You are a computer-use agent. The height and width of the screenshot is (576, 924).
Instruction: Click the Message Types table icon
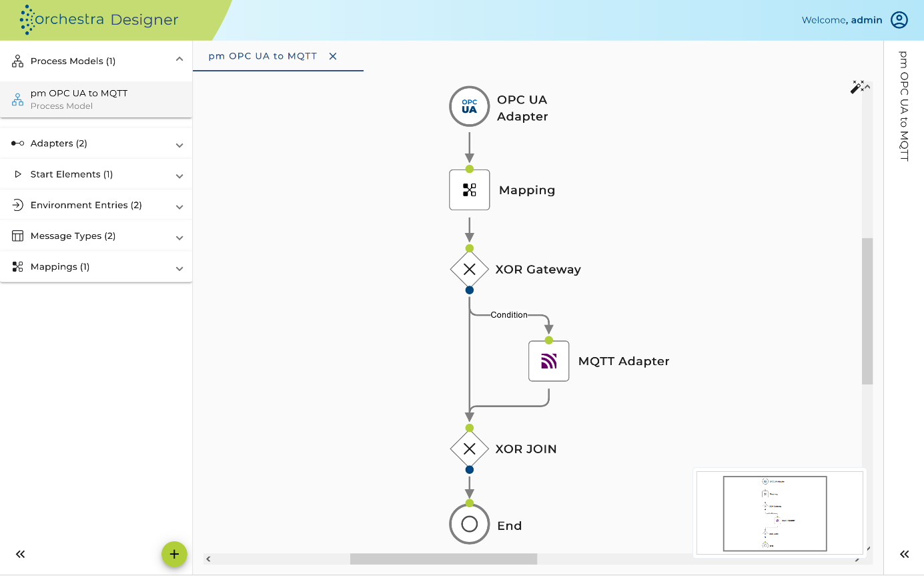18,236
